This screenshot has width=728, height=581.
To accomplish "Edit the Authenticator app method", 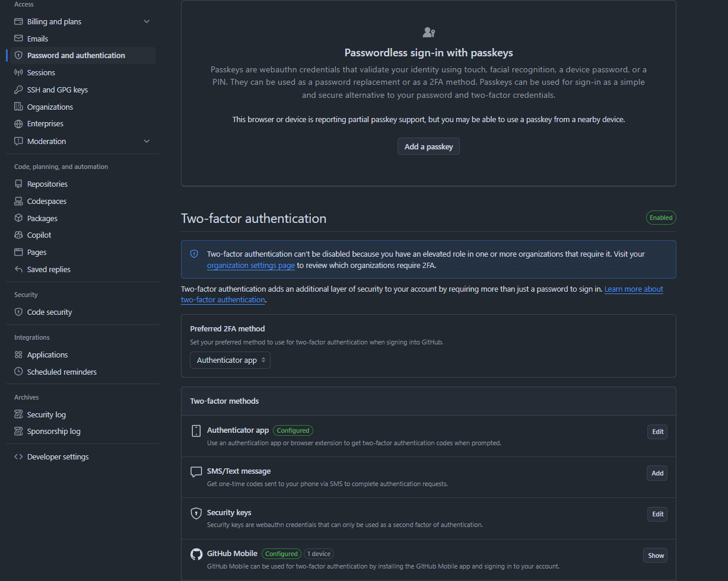I will 657,432.
